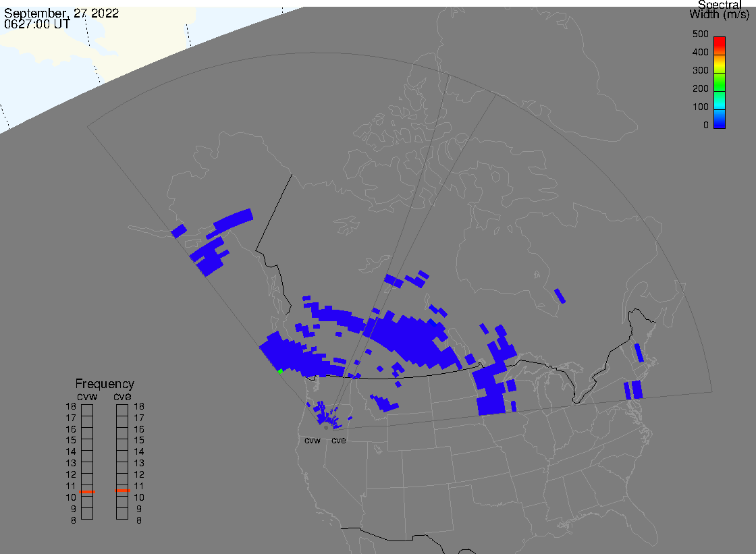Click the '100' color bar label
Viewport: 756px width, 554px height.
701,107
